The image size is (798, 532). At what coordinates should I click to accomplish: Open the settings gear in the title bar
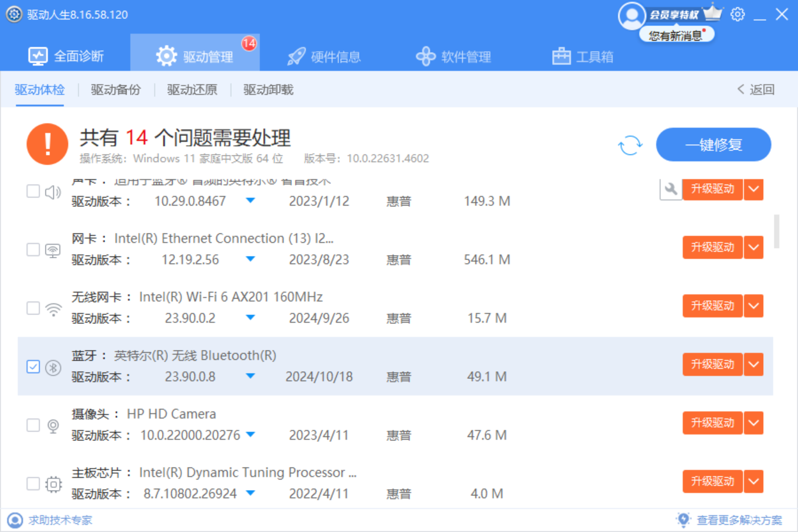click(737, 14)
